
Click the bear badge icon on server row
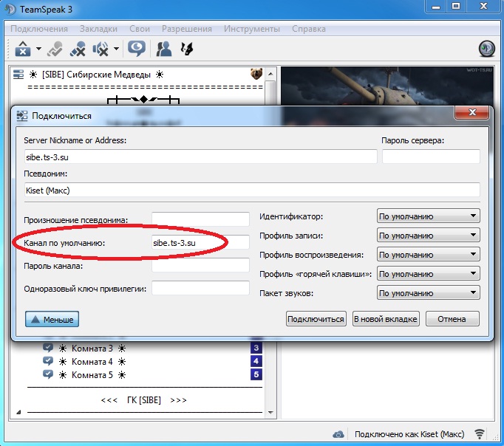(256, 74)
